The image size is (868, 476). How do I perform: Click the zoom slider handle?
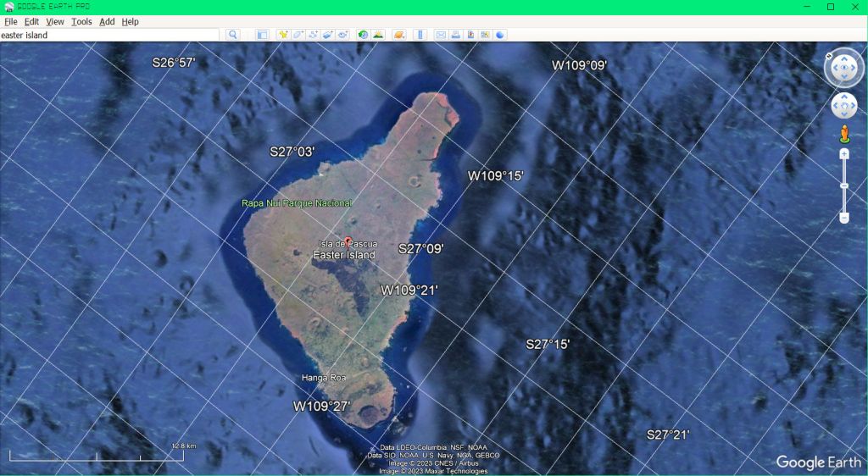pos(844,185)
